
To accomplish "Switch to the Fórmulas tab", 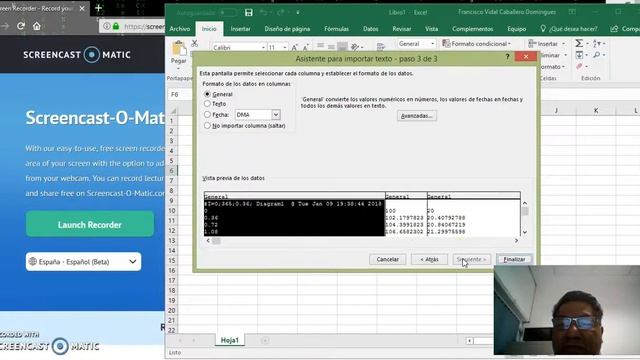I will [x=336, y=29].
